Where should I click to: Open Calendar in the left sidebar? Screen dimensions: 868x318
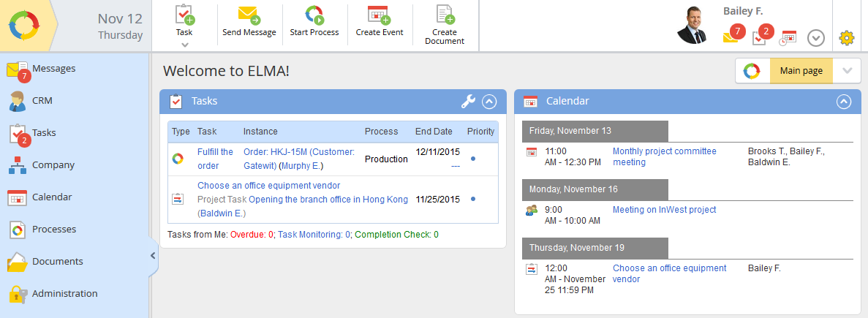(x=52, y=197)
